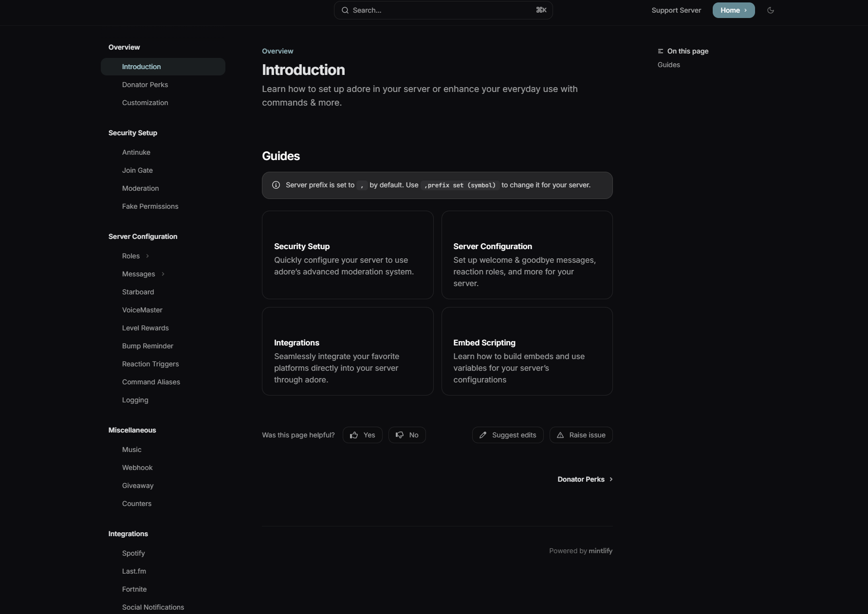Open Level Rewards sidebar page
The image size is (868, 614).
tap(163, 328)
